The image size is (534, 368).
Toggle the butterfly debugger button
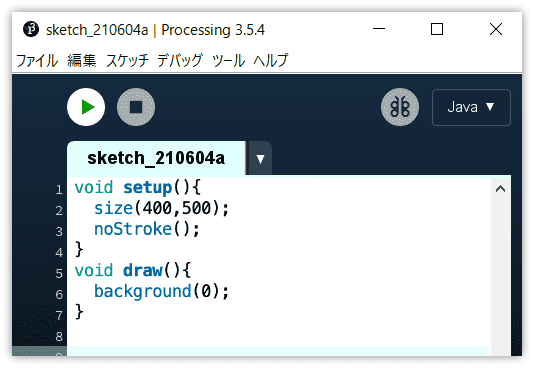coord(400,107)
